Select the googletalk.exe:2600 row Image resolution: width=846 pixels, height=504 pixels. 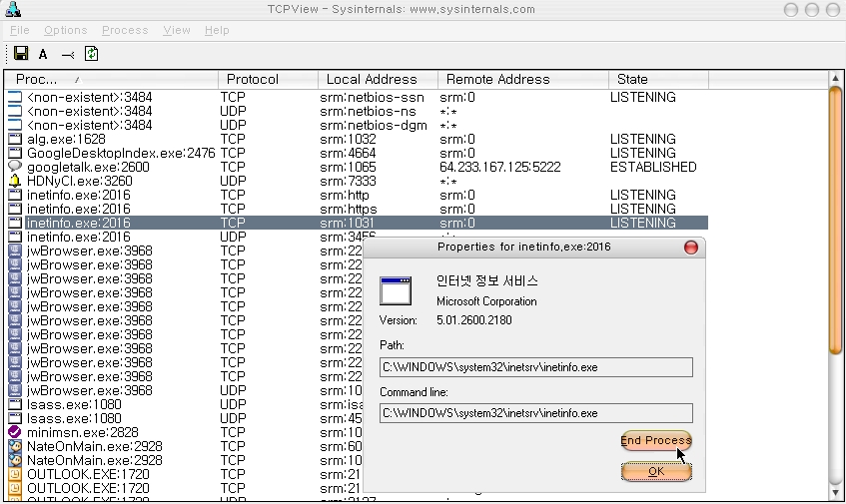[357, 167]
